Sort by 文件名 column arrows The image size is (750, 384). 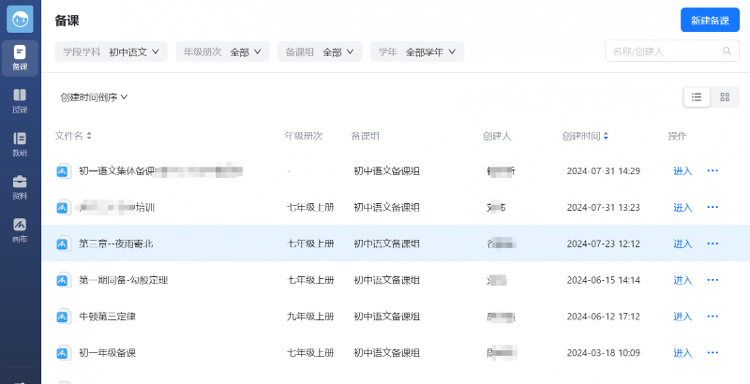pos(89,136)
